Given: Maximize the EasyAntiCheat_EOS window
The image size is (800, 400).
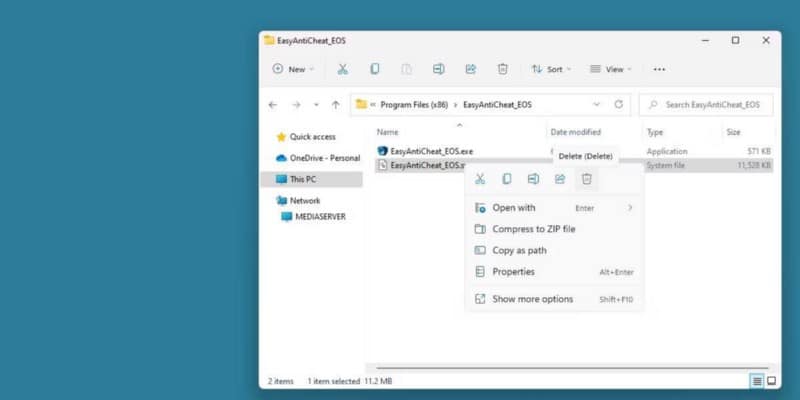Looking at the screenshot, I should pos(735,40).
